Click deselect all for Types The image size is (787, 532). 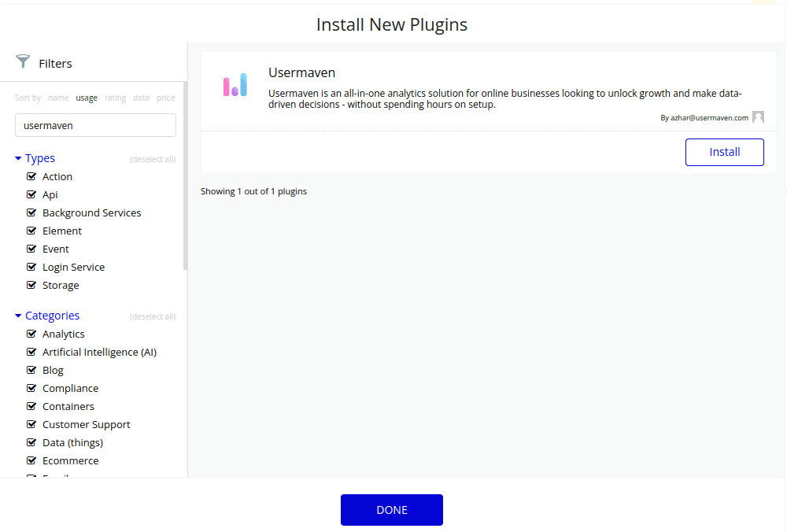[x=153, y=159]
